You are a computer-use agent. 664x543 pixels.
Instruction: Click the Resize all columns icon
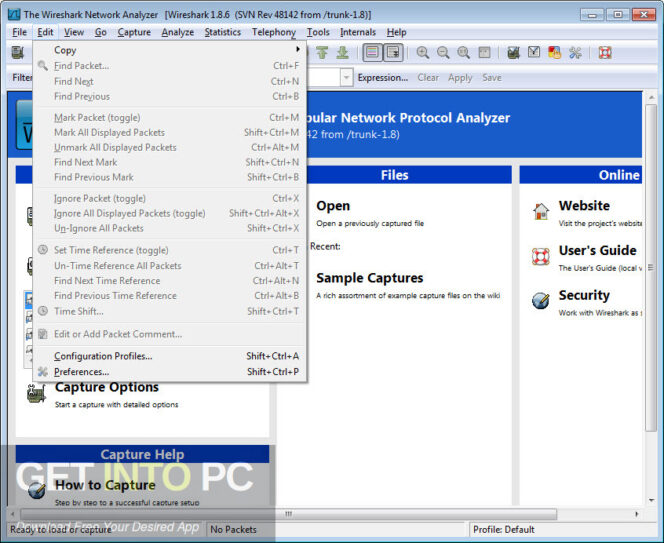484,53
